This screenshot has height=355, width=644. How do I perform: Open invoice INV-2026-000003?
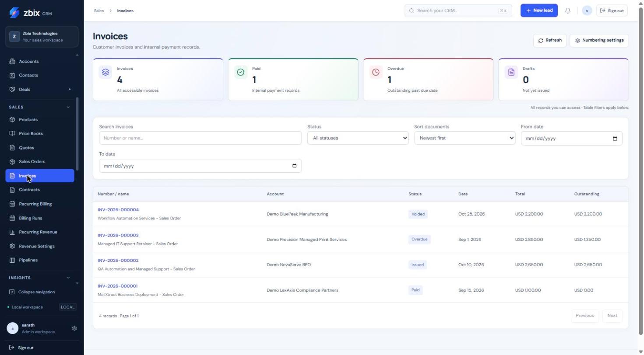118,235
